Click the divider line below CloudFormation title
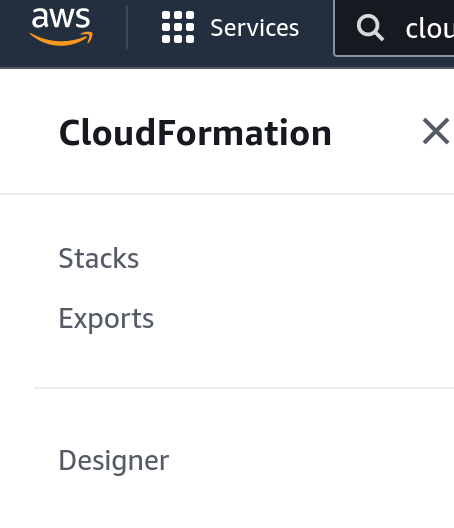This screenshot has width=454, height=528. tap(227, 194)
